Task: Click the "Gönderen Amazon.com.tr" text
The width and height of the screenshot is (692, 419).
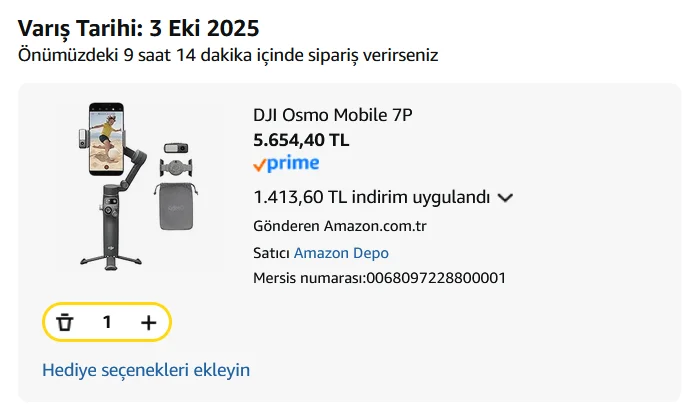Action: click(340, 226)
